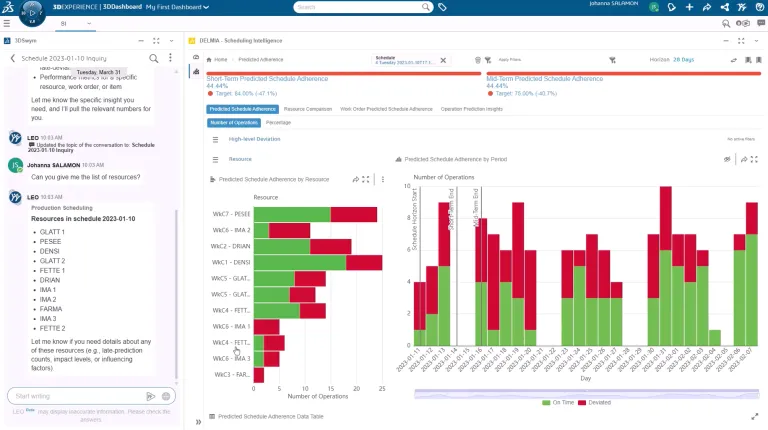Open Operation Prediction Insights tab

click(x=472, y=109)
